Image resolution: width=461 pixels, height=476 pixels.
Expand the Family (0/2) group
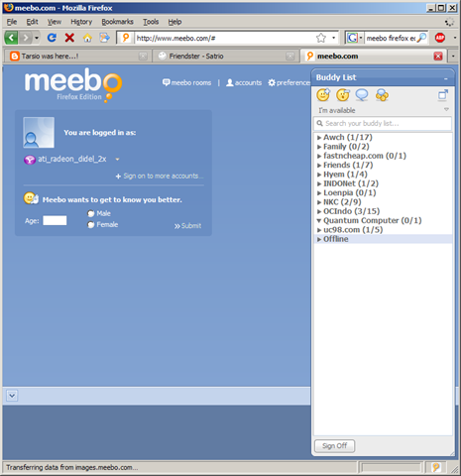click(x=319, y=147)
